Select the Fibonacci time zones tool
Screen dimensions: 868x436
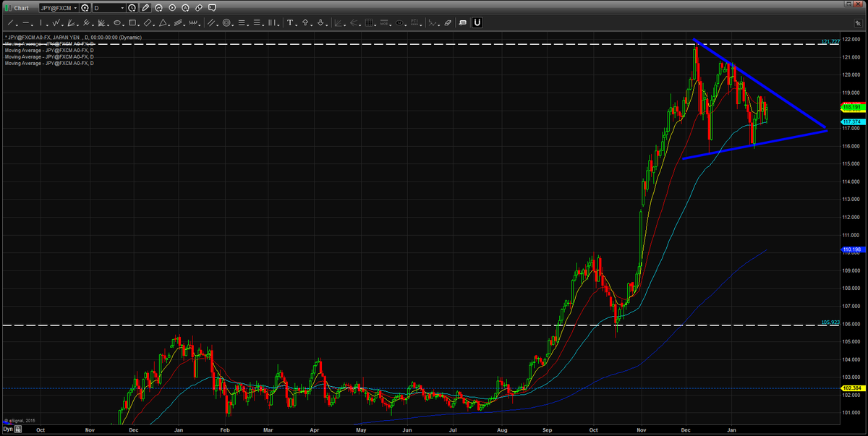point(272,22)
